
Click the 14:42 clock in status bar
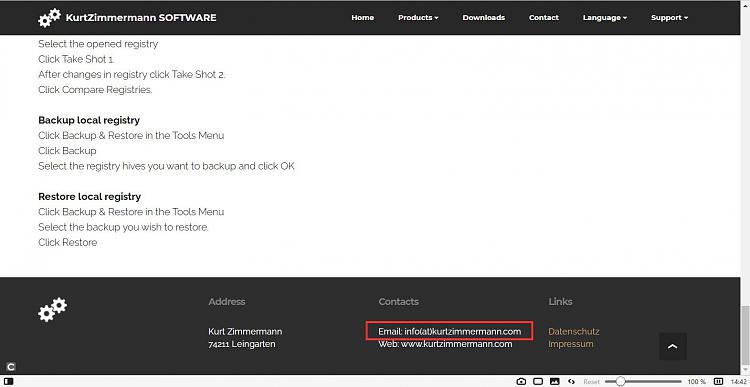739,382
